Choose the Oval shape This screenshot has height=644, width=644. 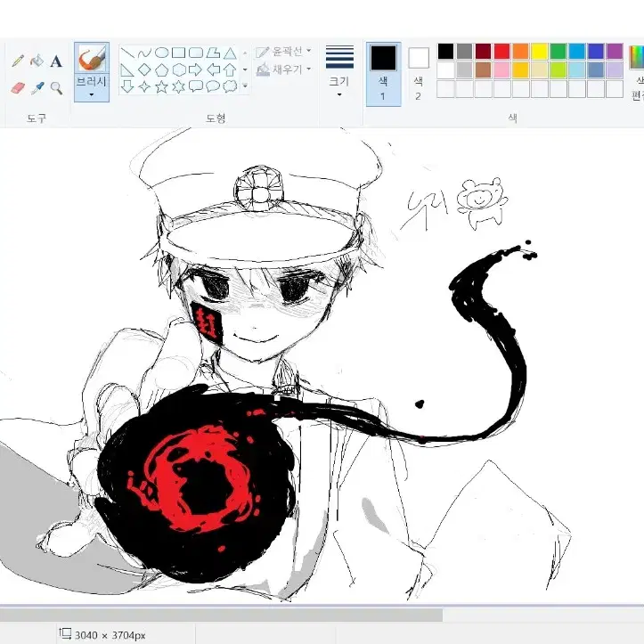(x=162, y=53)
